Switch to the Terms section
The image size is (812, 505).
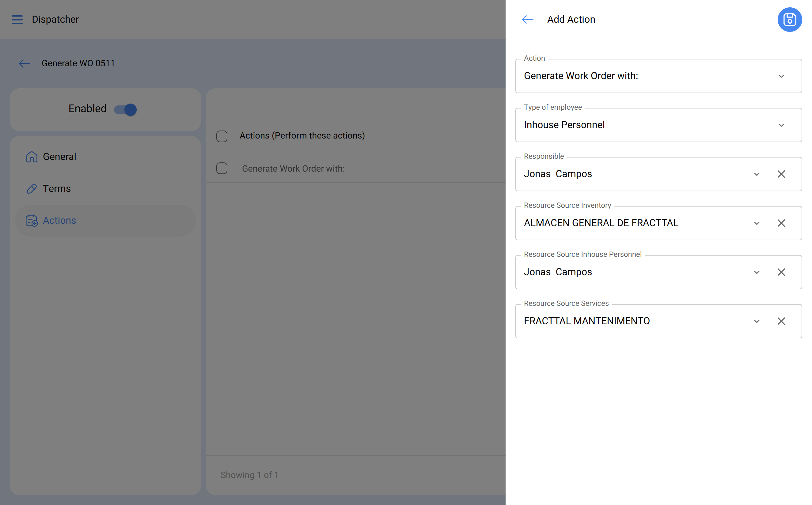[x=57, y=189]
